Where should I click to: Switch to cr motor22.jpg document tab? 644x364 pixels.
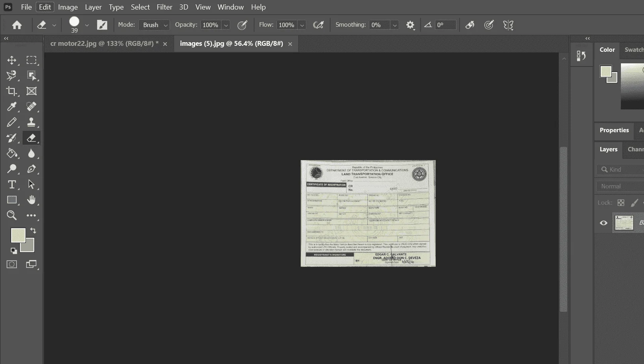[104, 43]
